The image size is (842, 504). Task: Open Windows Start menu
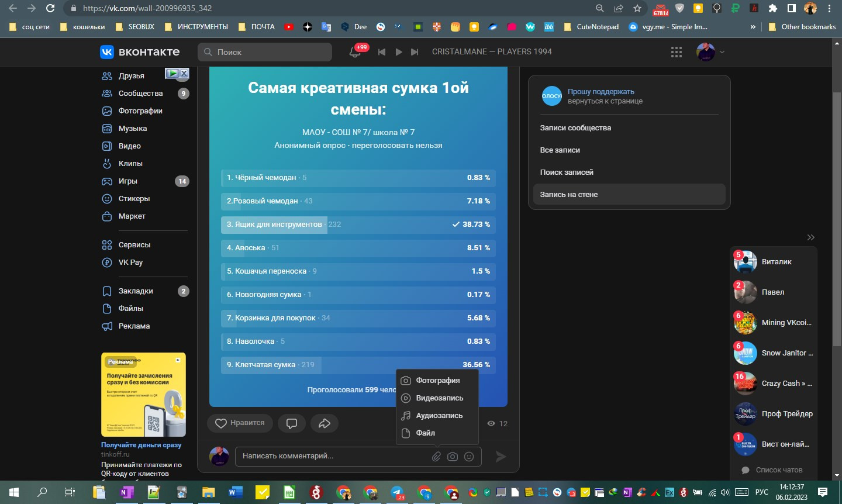click(x=14, y=492)
